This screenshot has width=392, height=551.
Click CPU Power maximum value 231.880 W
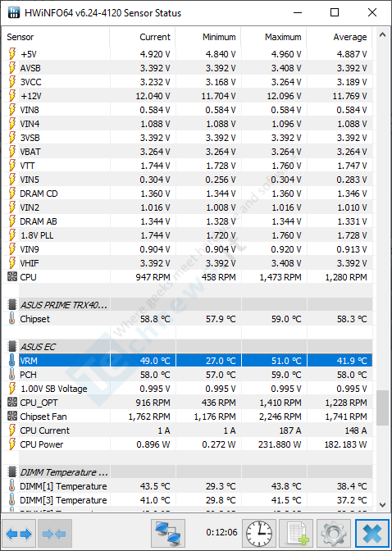(x=280, y=444)
